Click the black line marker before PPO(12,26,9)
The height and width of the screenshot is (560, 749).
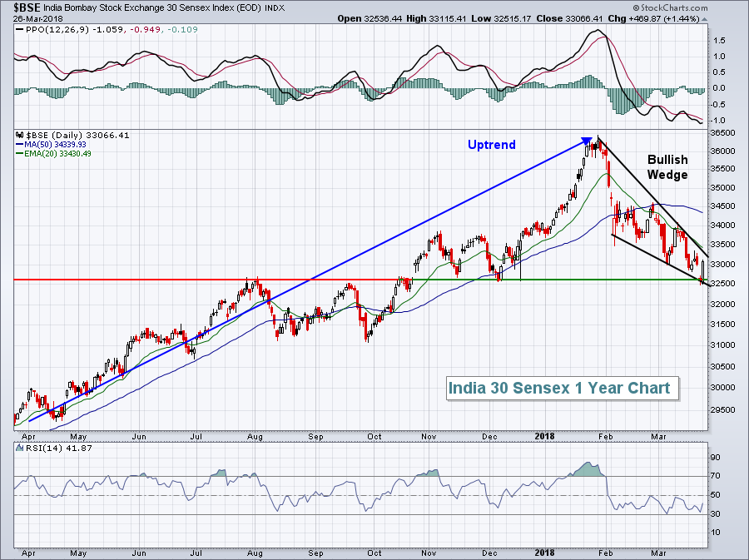pyautogui.click(x=19, y=30)
